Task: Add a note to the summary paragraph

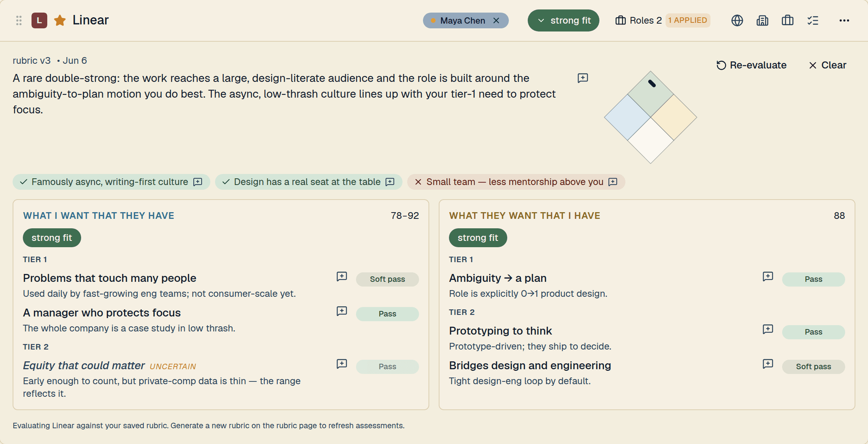Action: coord(583,78)
